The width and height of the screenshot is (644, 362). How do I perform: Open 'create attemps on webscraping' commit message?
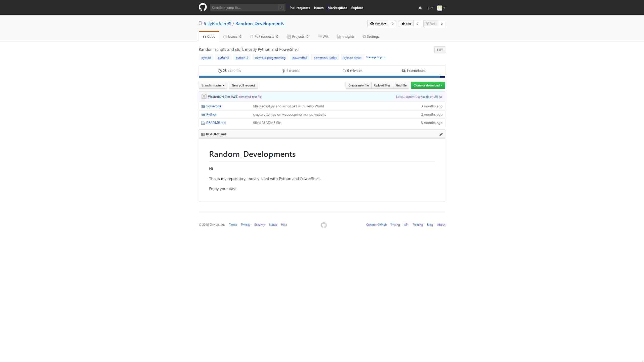(x=290, y=114)
